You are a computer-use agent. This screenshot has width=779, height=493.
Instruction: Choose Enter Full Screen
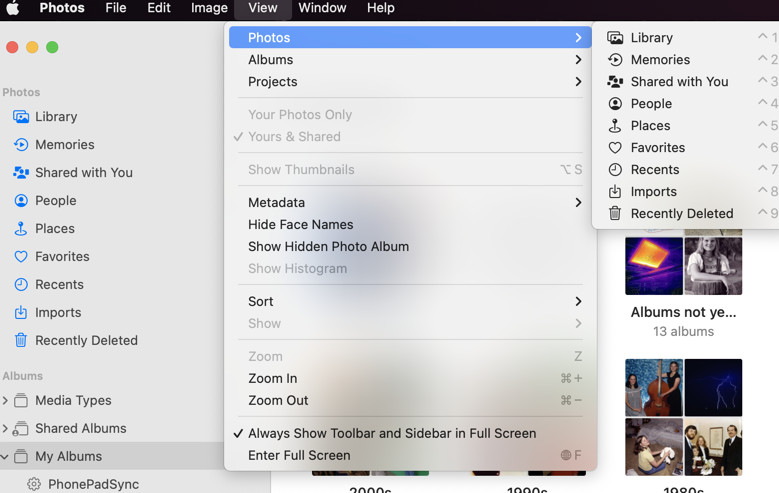coord(410,455)
